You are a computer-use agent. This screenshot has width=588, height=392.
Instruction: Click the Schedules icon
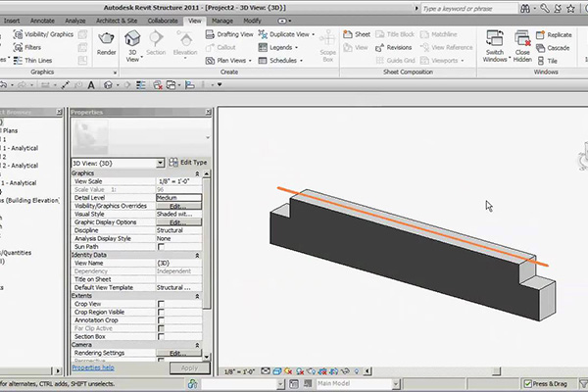click(263, 61)
